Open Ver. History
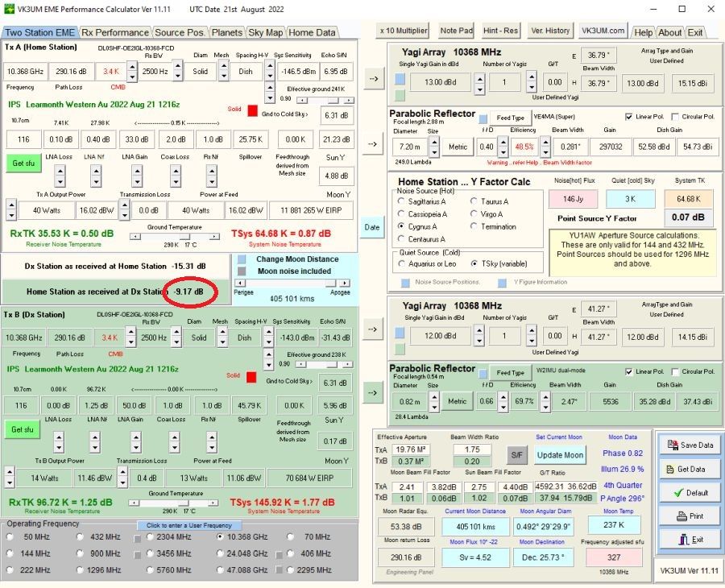725x588 pixels. (x=550, y=31)
